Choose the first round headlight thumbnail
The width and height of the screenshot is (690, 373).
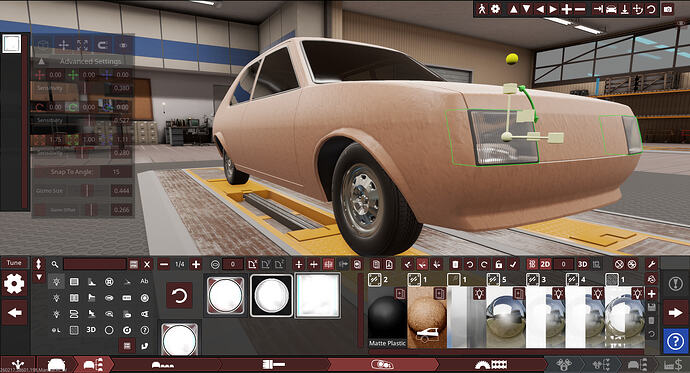tap(225, 296)
